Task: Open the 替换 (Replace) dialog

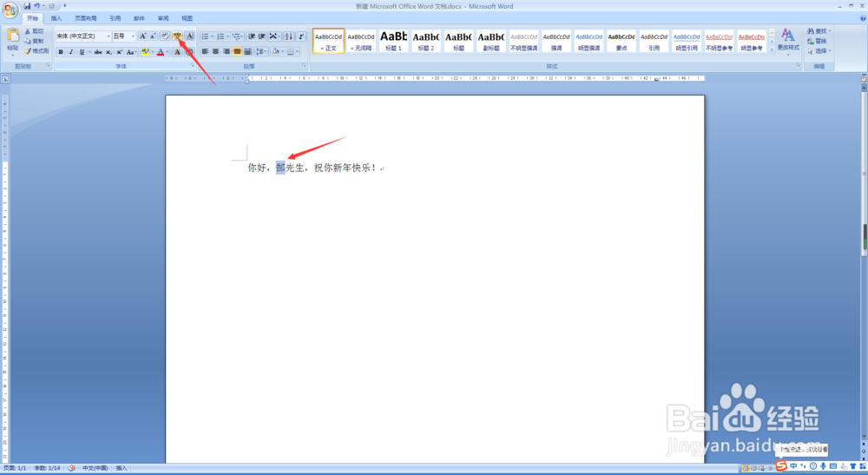Action: pyautogui.click(x=817, y=41)
